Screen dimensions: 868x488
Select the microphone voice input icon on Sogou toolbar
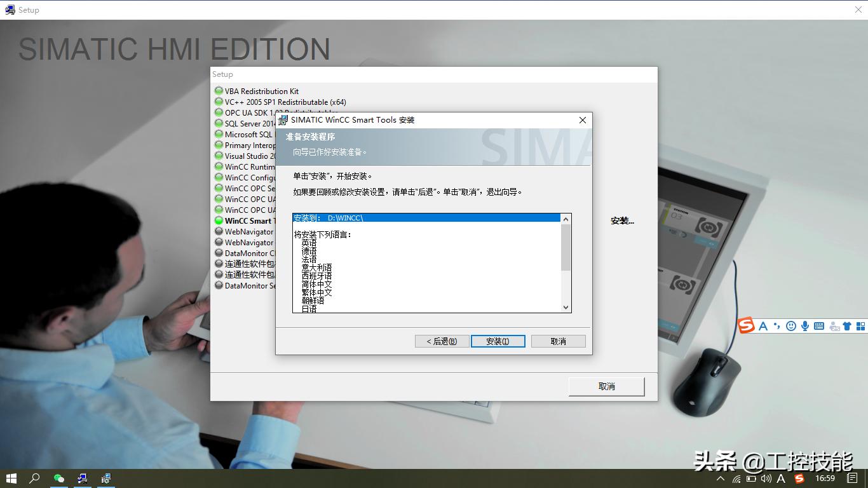point(804,326)
